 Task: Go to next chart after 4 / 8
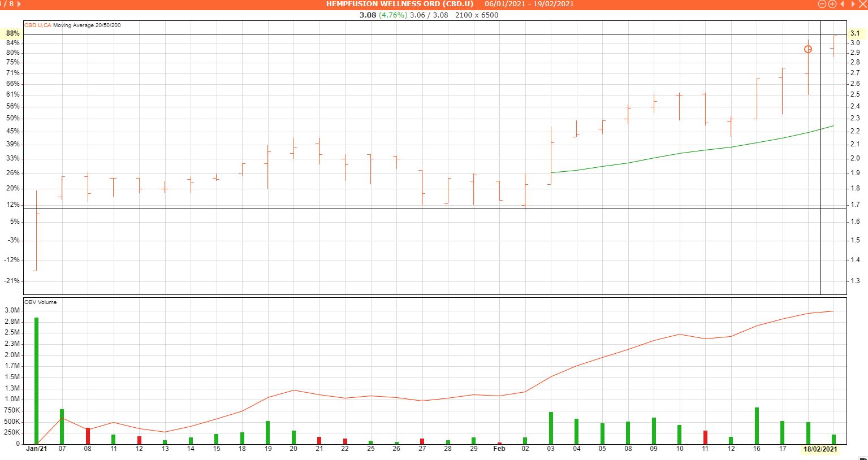click(x=19, y=4)
